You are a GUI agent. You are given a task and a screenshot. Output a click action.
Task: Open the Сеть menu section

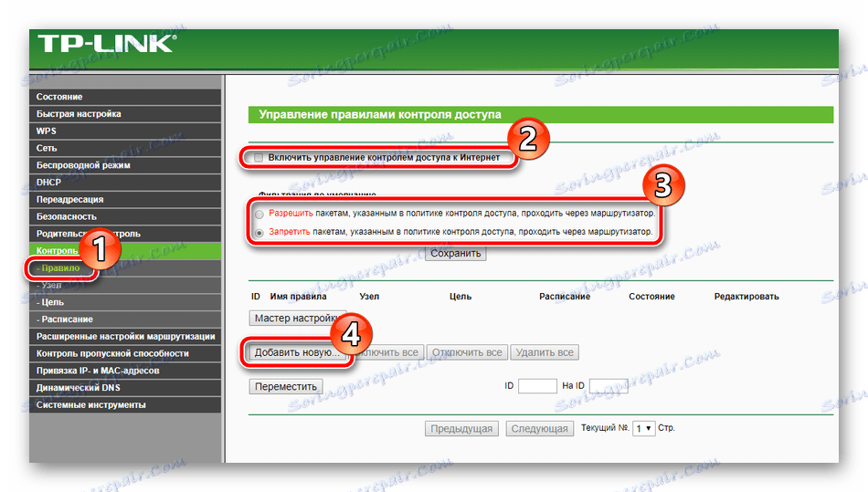pyautogui.click(x=125, y=148)
